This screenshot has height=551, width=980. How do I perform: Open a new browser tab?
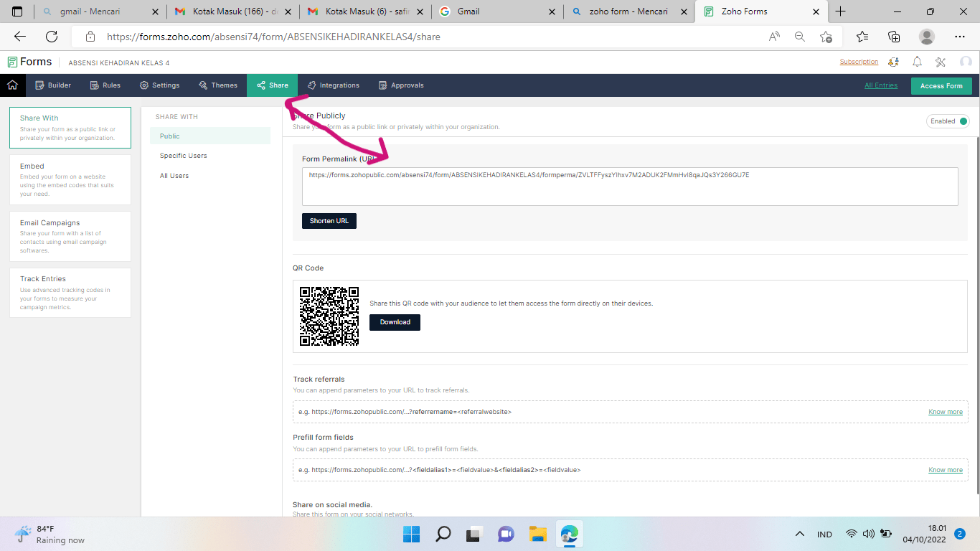tap(841, 11)
